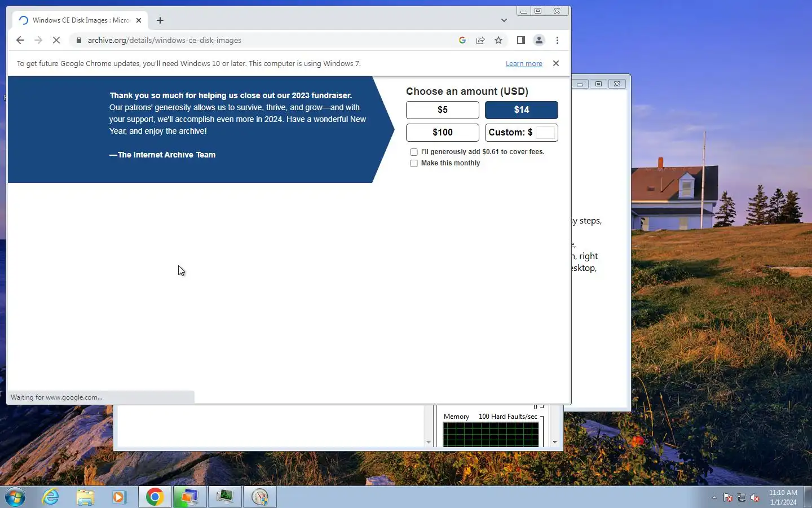Open the monitor-with-flag taskbar application
The height and width of the screenshot is (508, 812).
190,497
